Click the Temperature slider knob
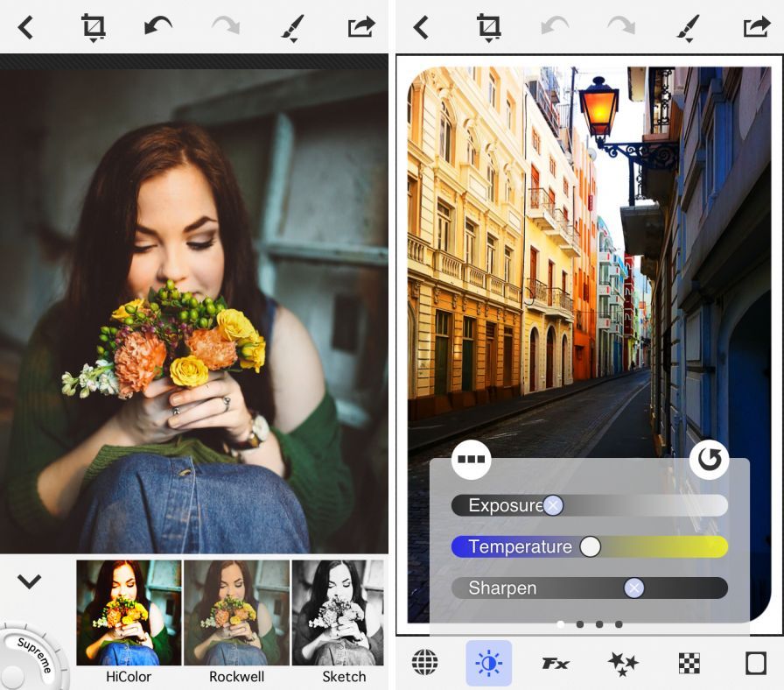Image resolution: width=784 pixels, height=690 pixels. pyautogui.click(x=591, y=546)
